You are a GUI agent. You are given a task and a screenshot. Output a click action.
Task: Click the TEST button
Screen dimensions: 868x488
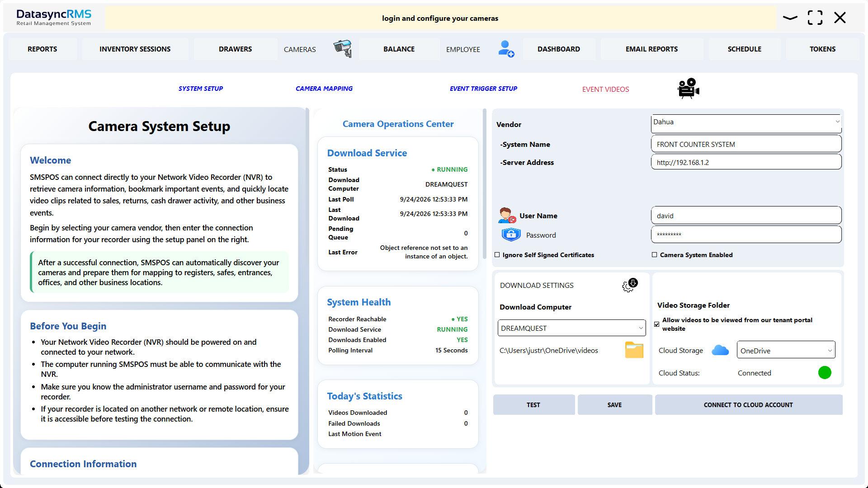coord(533,405)
